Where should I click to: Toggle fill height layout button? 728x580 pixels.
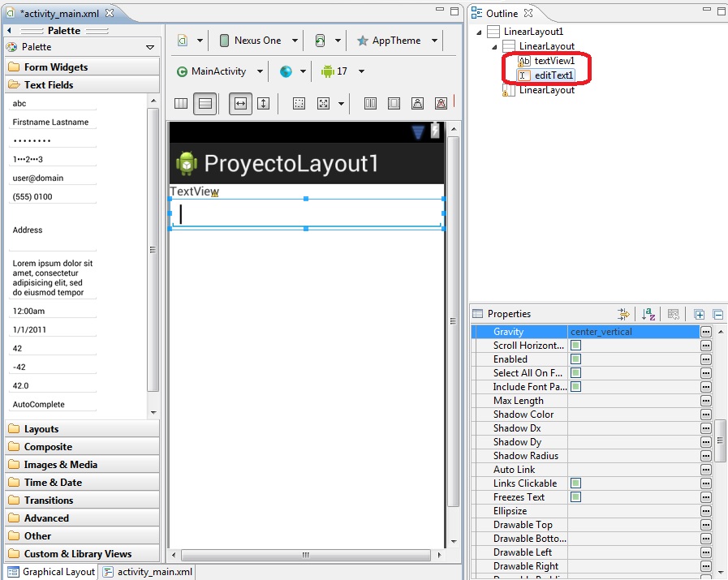pyautogui.click(x=263, y=104)
